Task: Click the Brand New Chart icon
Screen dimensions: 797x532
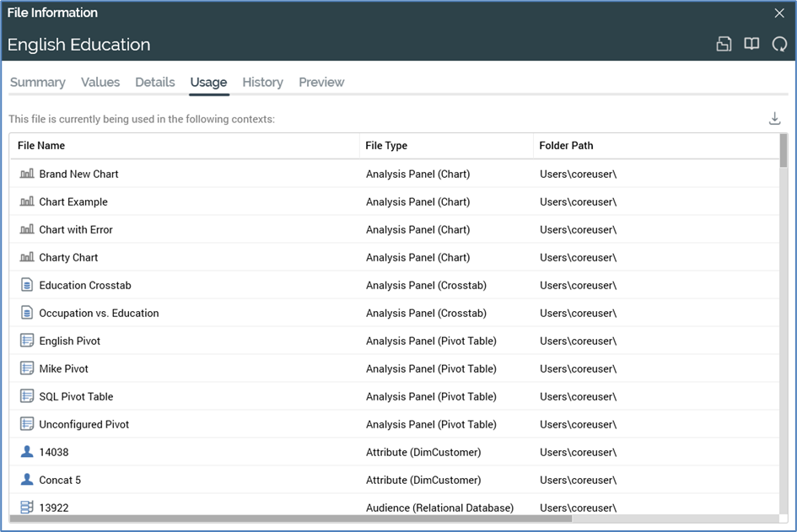Action: (27, 174)
